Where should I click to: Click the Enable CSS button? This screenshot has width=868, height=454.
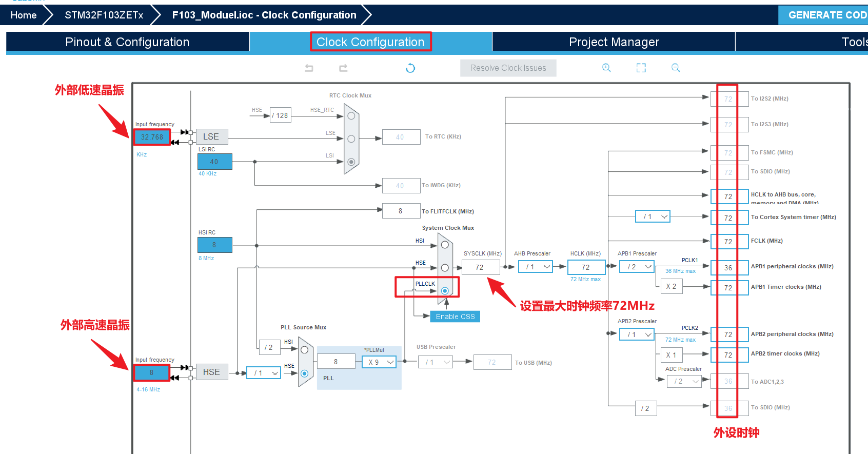(455, 317)
